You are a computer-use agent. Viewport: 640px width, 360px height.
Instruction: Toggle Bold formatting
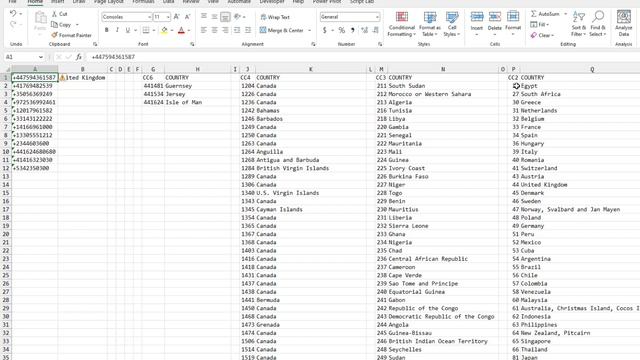coord(107,30)
